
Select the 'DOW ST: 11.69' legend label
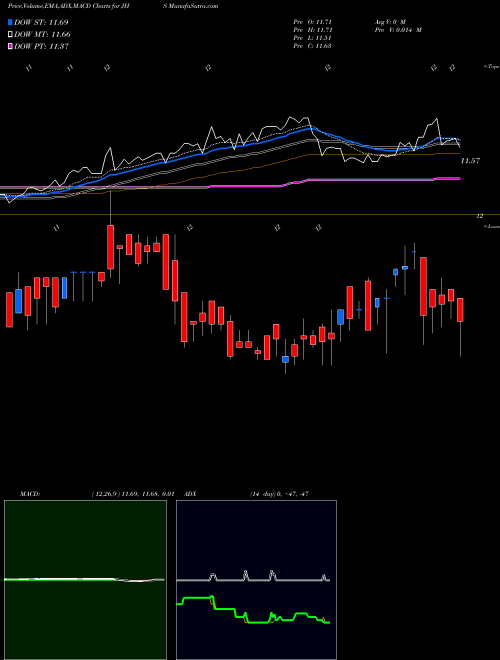pyautogui.click(x=41, y=22)
